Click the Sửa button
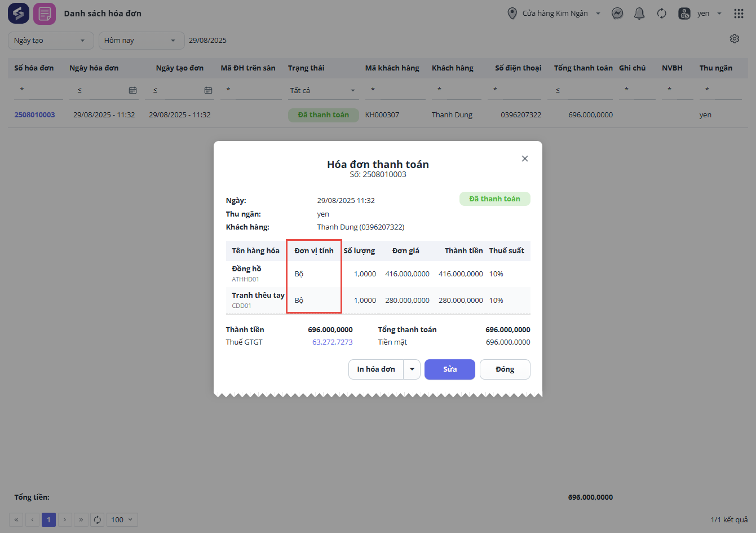Viewport: 756px width, 533px height. pos(449,369)
